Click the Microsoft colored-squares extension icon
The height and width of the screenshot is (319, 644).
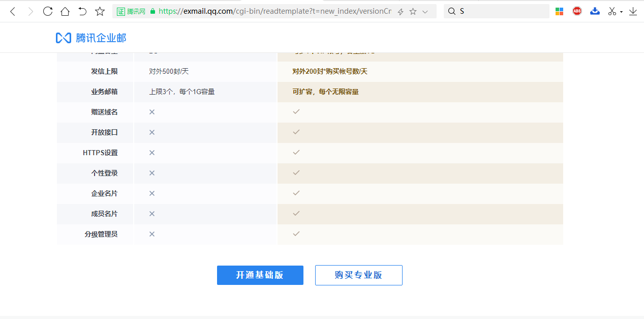(x=559, y=10)
